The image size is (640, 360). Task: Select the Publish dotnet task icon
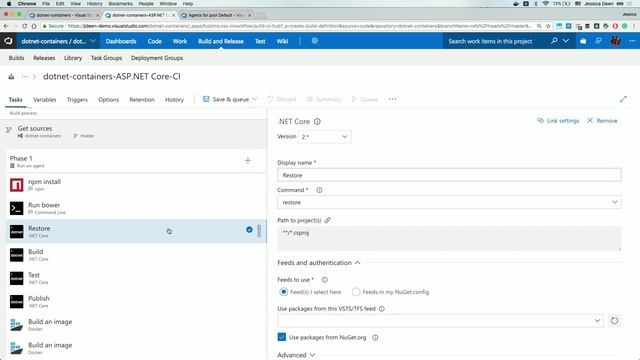point(17,301)
